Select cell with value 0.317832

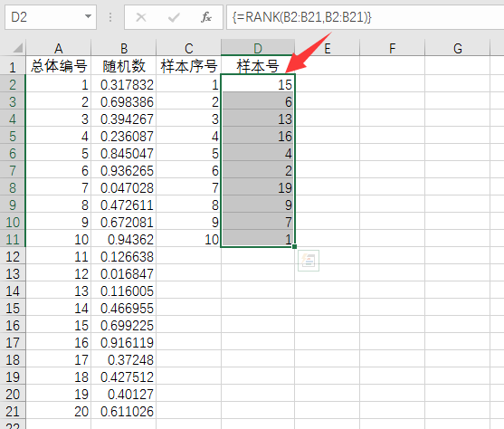pos(124,84)
